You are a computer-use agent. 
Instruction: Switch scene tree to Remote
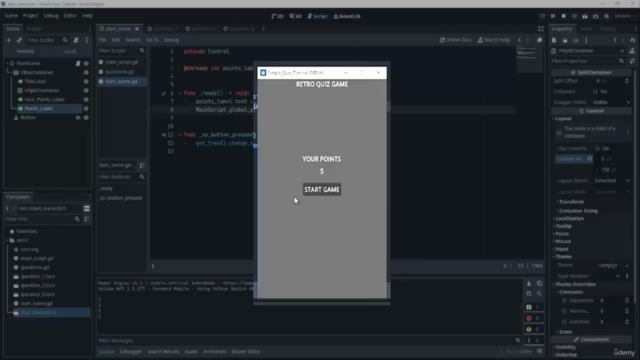(25, 51)
